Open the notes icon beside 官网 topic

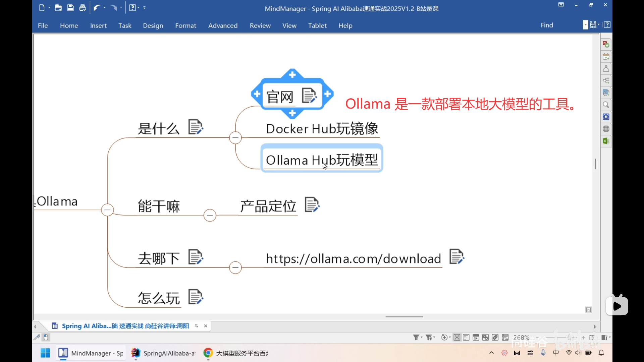tap(309, 96)
